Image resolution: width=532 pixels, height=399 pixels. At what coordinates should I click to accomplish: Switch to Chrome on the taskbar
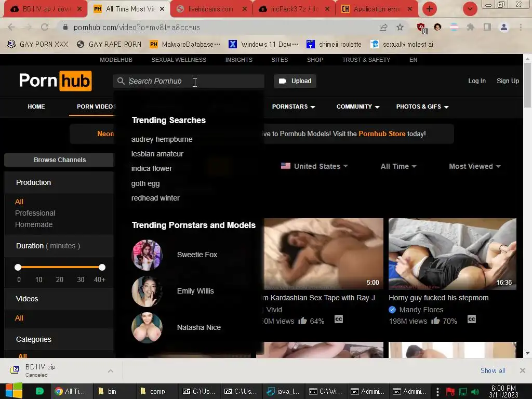[x=71, y=391]
